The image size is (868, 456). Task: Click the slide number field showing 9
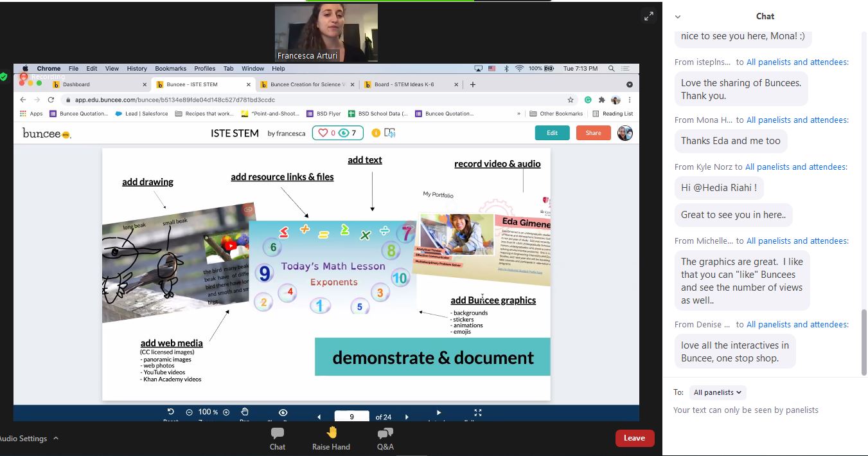click(352, 416)
